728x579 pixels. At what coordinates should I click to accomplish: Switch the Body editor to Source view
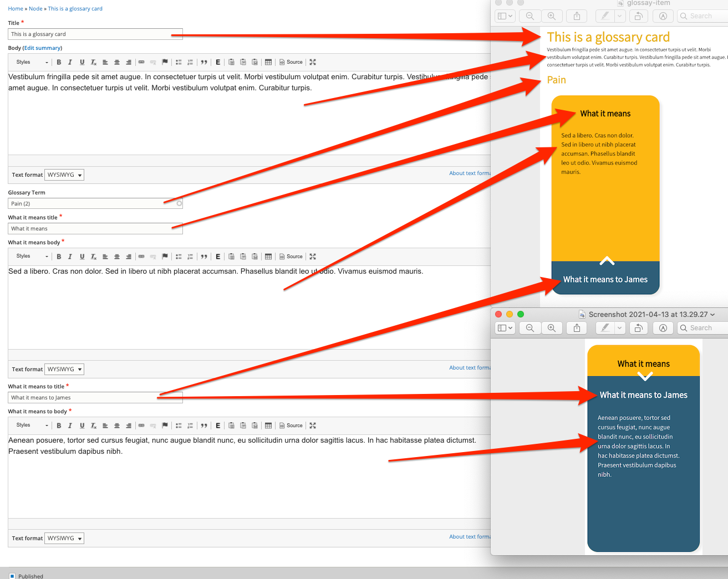291,62
